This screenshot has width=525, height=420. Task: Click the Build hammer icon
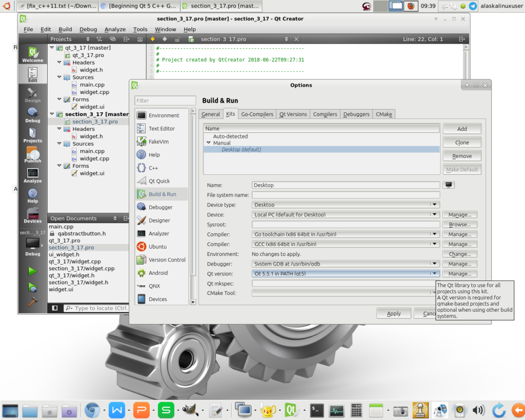(32, 302)
